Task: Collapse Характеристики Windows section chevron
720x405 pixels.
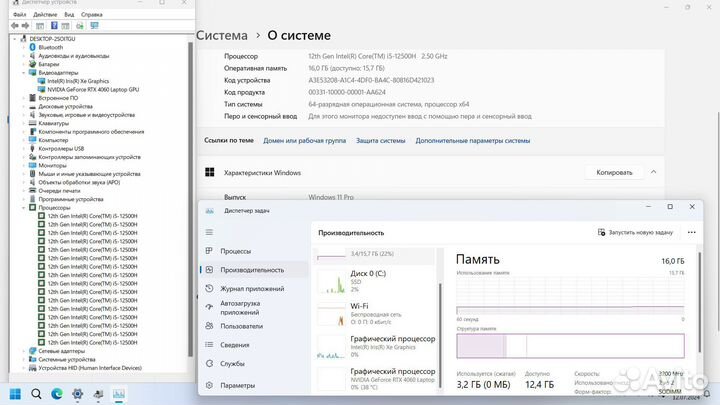Action: coord(653,172)
